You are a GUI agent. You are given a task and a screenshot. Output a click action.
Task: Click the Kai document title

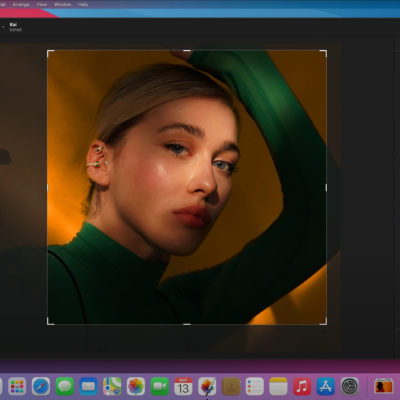[13, 24]
